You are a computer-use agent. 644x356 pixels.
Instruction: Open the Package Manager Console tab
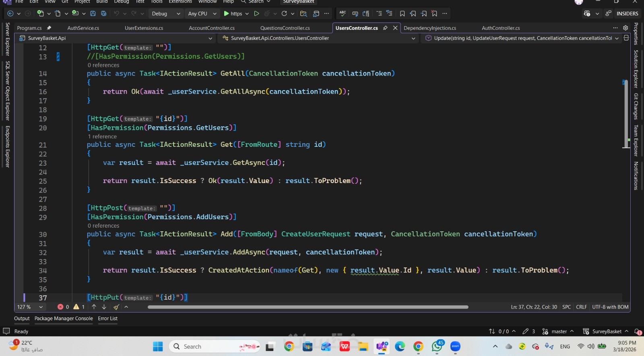(x=64, y=319)
